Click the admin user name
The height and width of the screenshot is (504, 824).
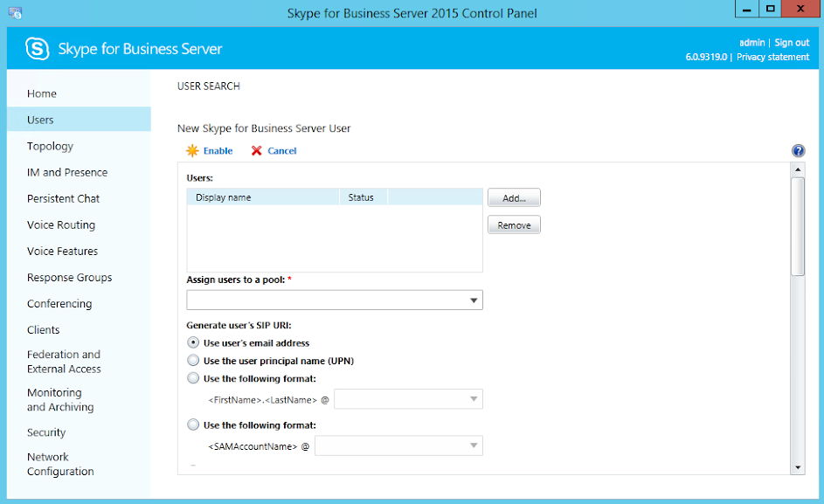(752, 43)
